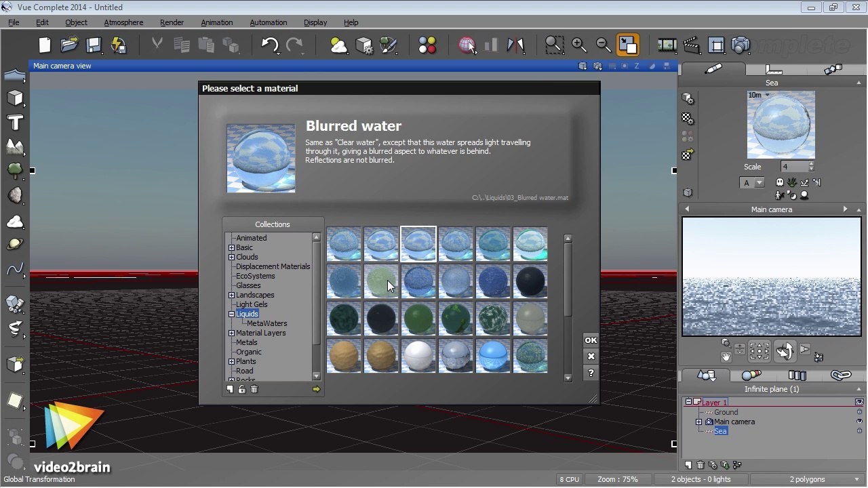Toggle the orange-highlighted toolbar view button
This screenshot has height=488, width=868.
click(x=628, y=45)
